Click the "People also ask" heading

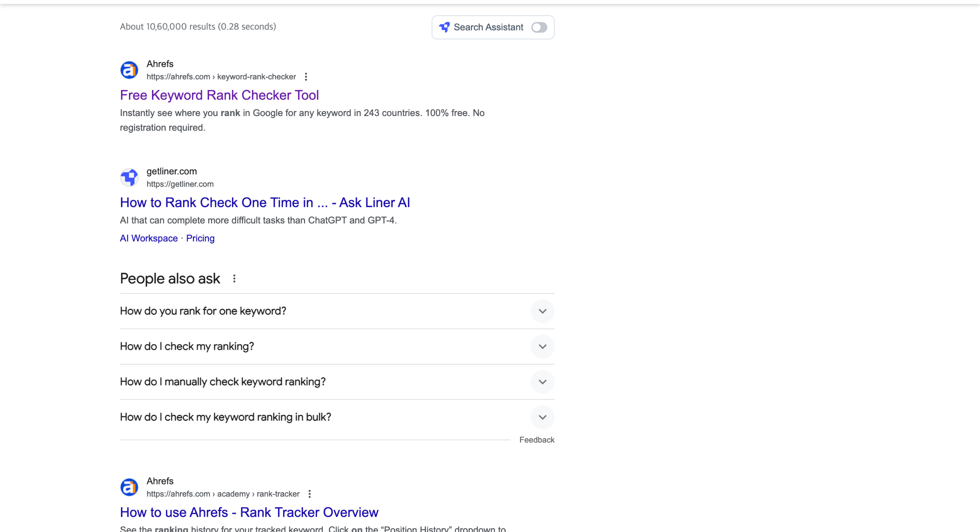tap(170, 278)
